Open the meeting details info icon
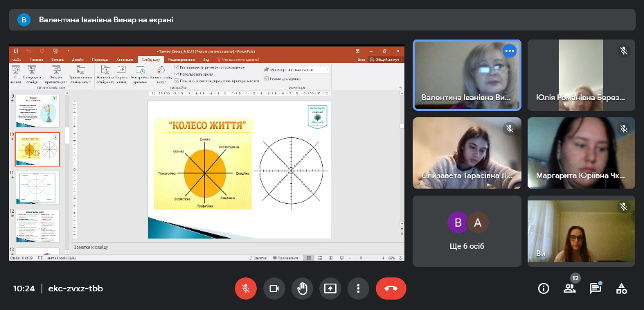644x310 pixels. (544, 289)
